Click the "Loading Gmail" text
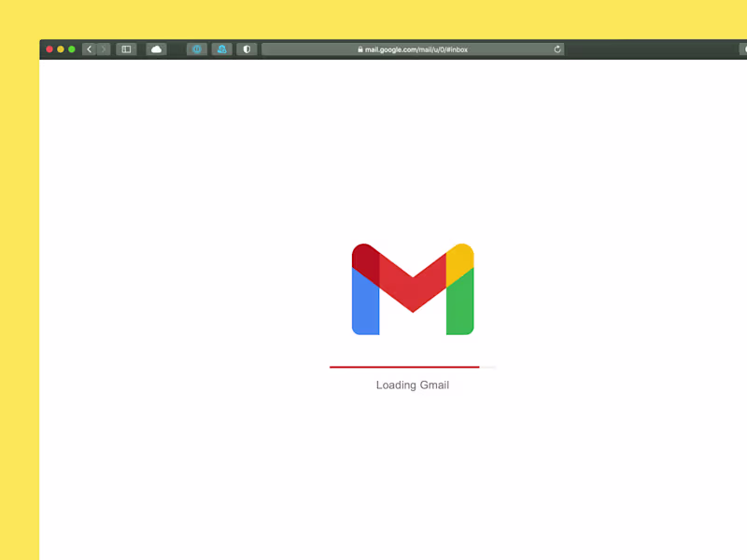This screenshot has width=747, height=560. click(x=413, y=385)
